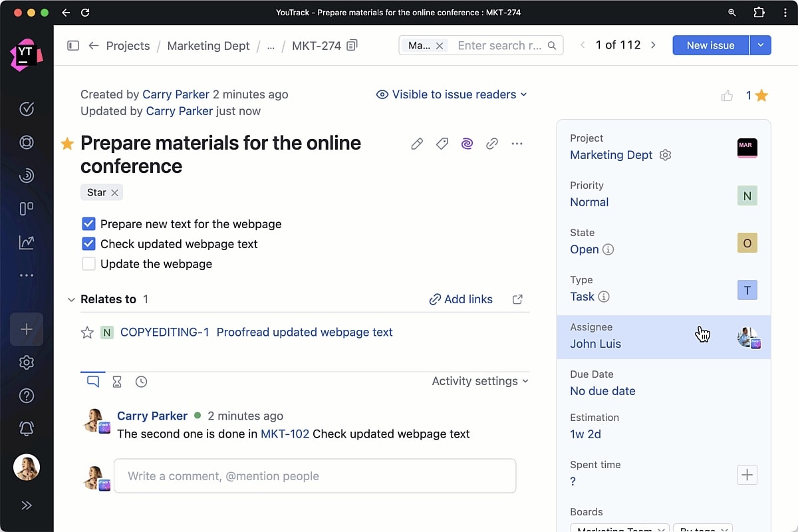Copy issue ID icon next to MKT-274
This screenshot has height=532, width=798.
352,45
